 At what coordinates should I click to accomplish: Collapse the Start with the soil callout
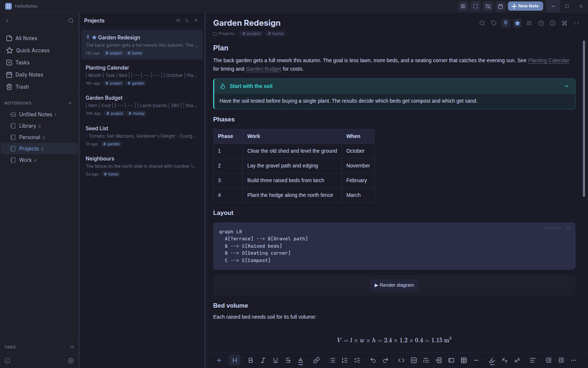(x=567, y=86)
